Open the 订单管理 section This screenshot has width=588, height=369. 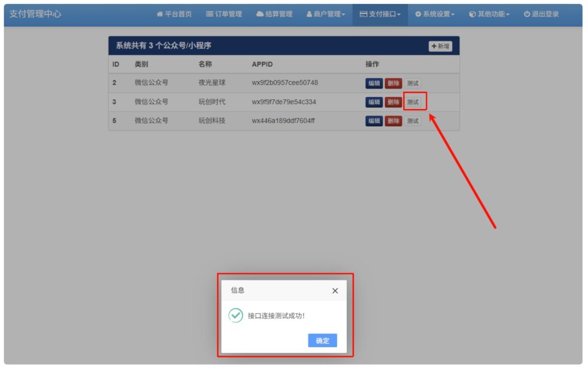tap(223, 14)
